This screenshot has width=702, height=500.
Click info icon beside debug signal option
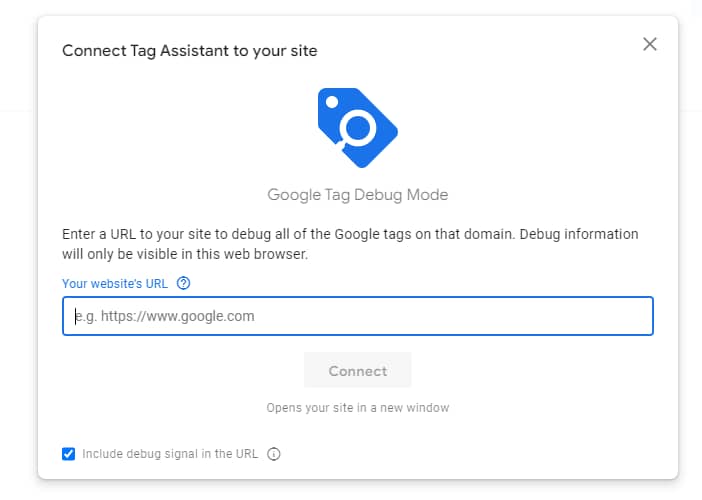coord(274,454)
